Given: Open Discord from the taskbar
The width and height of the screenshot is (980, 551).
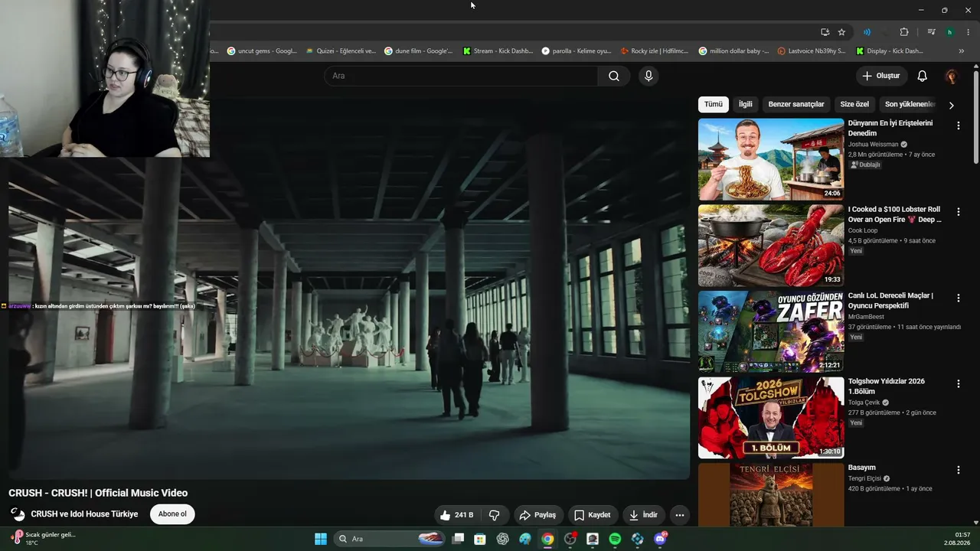Looking at the screenshot, I should coord(660,539).
